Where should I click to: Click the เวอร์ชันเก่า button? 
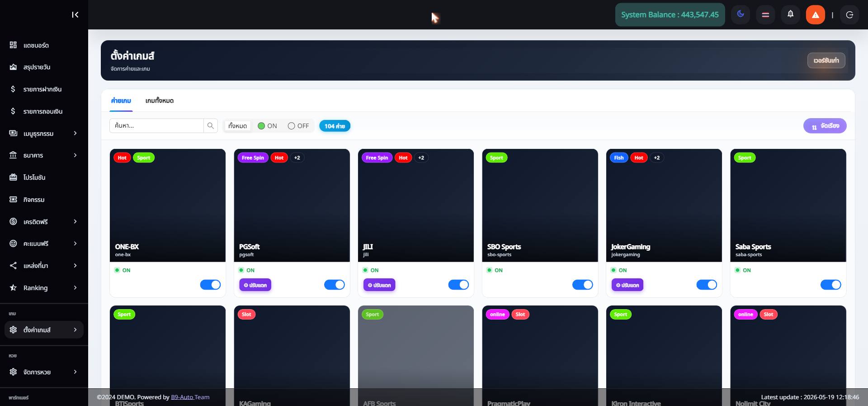[x=826, y=60]
